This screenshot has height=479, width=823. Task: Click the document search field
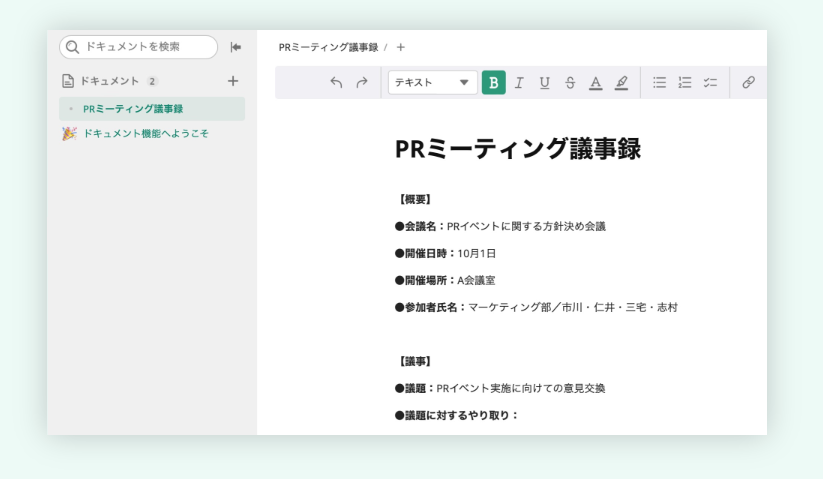point(140,47)
